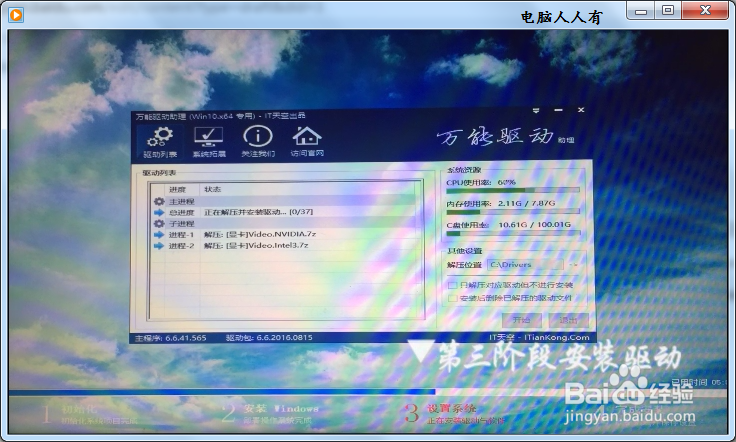Click the 电脑人人有 window title
The image size is (736, 442).
coord(561,17)
